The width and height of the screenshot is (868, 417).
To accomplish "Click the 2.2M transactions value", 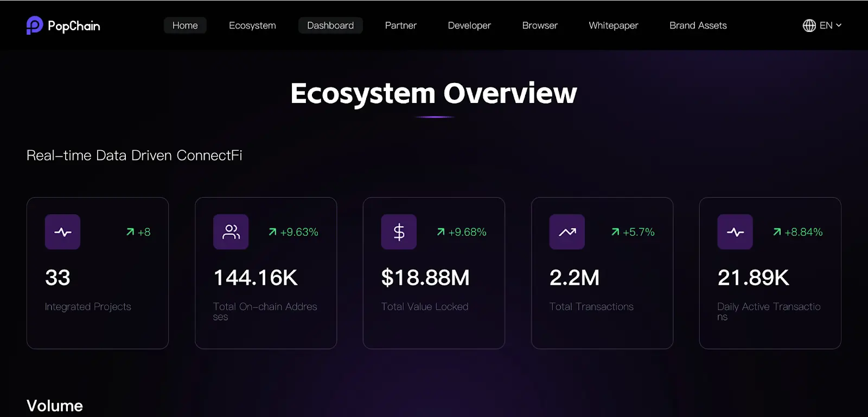I will coord(575,278).
